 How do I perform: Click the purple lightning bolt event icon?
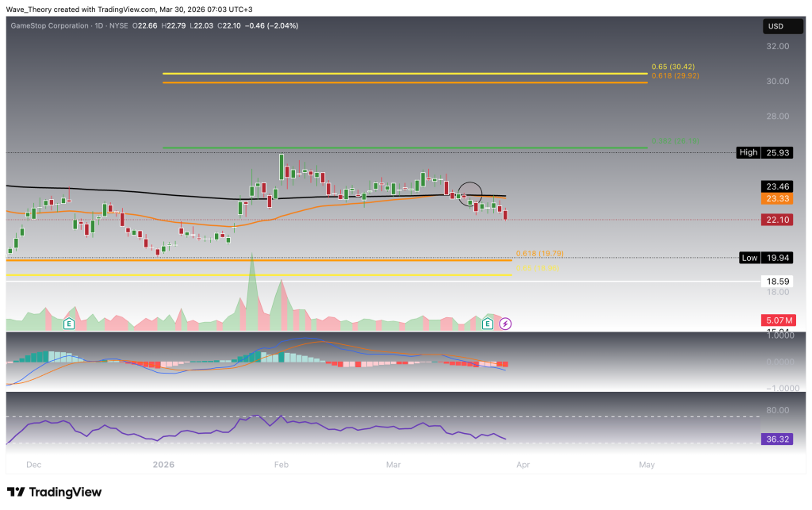coord(505,324)
